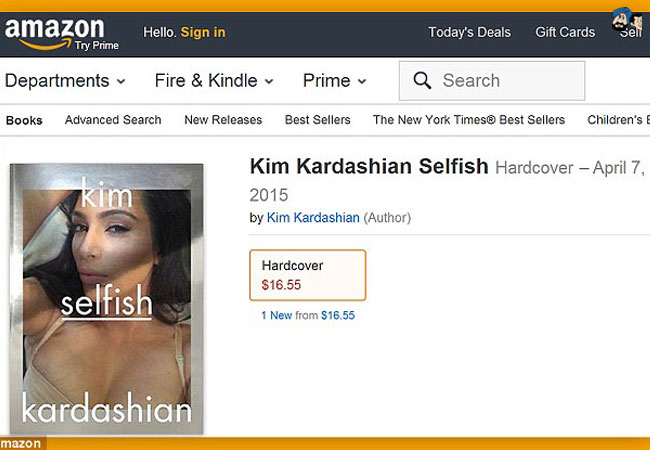Go to Gift Cards
650x450 pixels.
point(565,32)
